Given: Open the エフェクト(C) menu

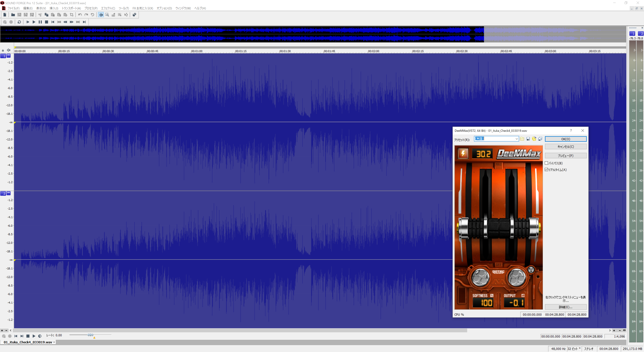Looking at the screenshot, I should tap(108, 8).
